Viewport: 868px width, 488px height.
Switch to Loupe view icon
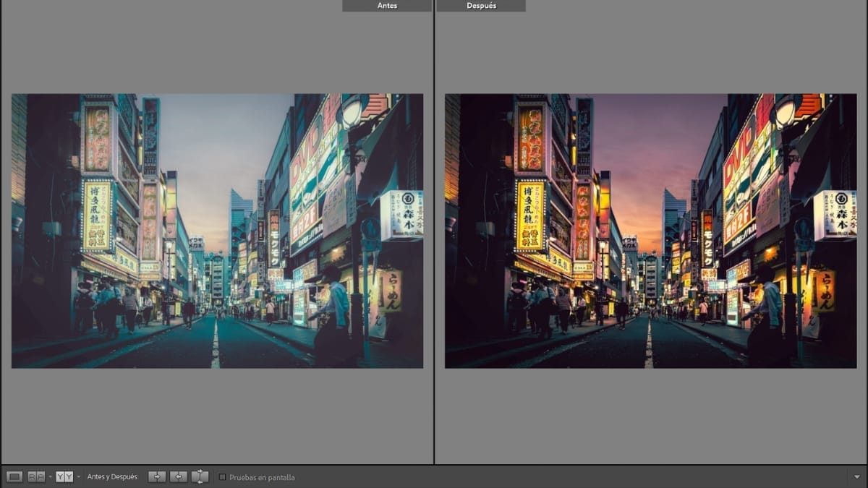click(x=14, y=476)
